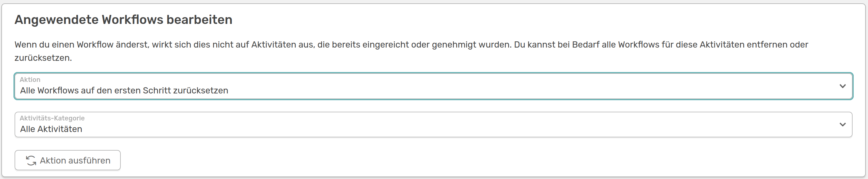This screenshot has width=868, height=179.
Task: Click the chevron arrow in the Aktivitäts-Kategorie field
Action: tap(842, 125)
